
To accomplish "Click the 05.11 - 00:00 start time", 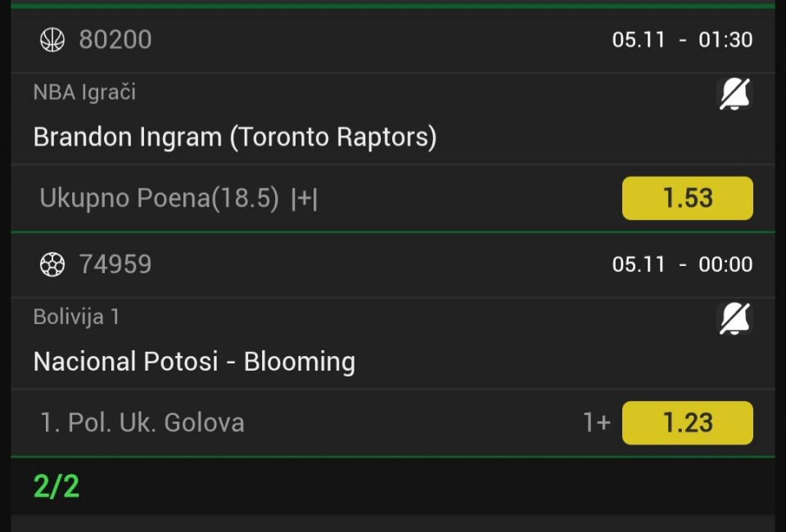I will [x=682, y=264].
